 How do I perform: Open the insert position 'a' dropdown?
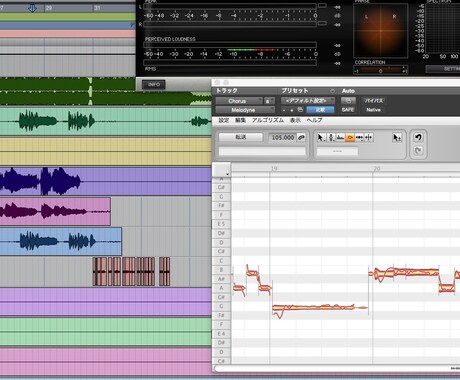pos(269,101)
